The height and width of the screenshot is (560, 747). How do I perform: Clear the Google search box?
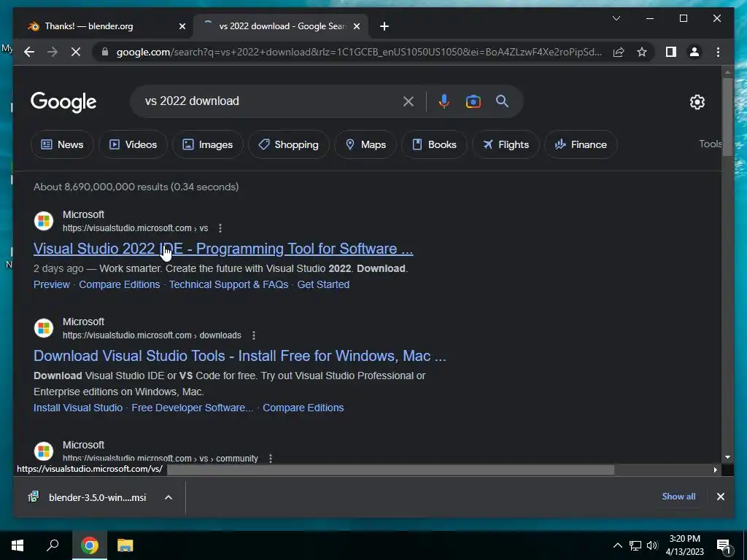pyautogui.click(x=409, y=101)
